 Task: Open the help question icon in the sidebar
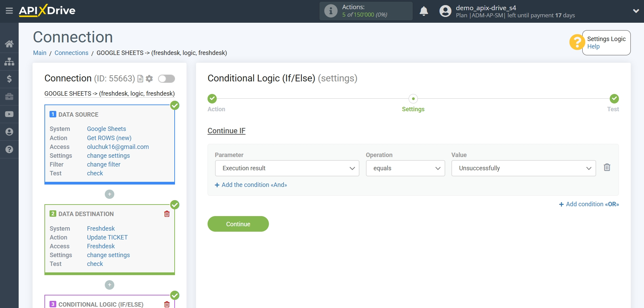point(9,150)
